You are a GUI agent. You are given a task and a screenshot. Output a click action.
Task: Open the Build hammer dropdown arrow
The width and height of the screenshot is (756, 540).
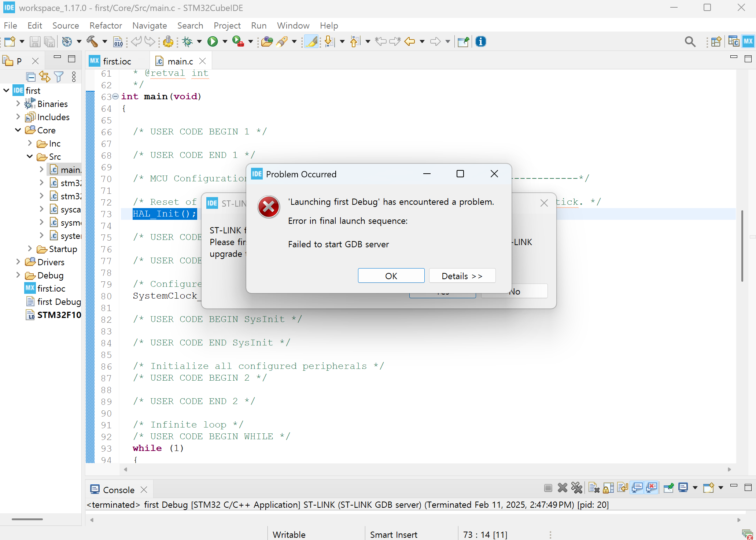[x=104, y=41]
